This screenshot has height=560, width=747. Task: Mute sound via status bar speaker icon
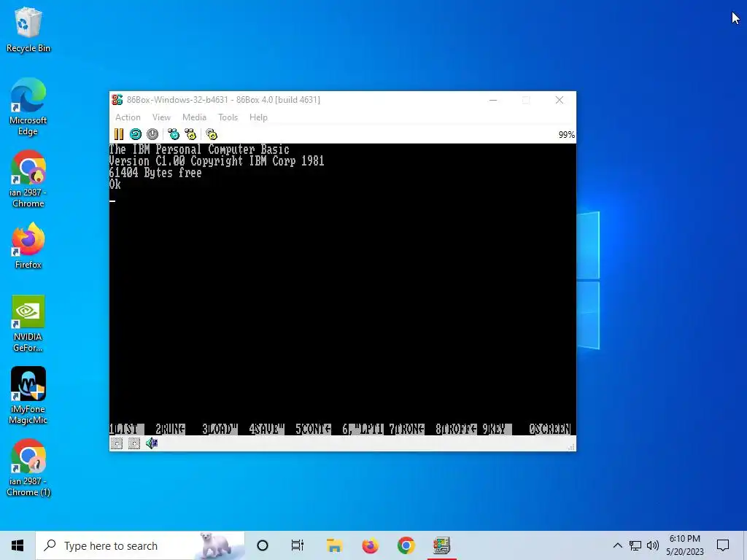pyautogui.click(x=152, y=444)
